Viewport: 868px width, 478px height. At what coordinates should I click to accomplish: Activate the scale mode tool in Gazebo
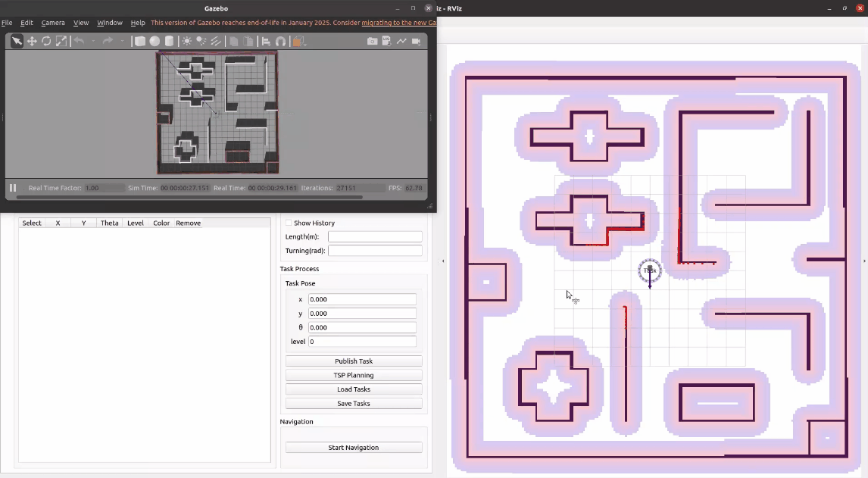point(61,41)
